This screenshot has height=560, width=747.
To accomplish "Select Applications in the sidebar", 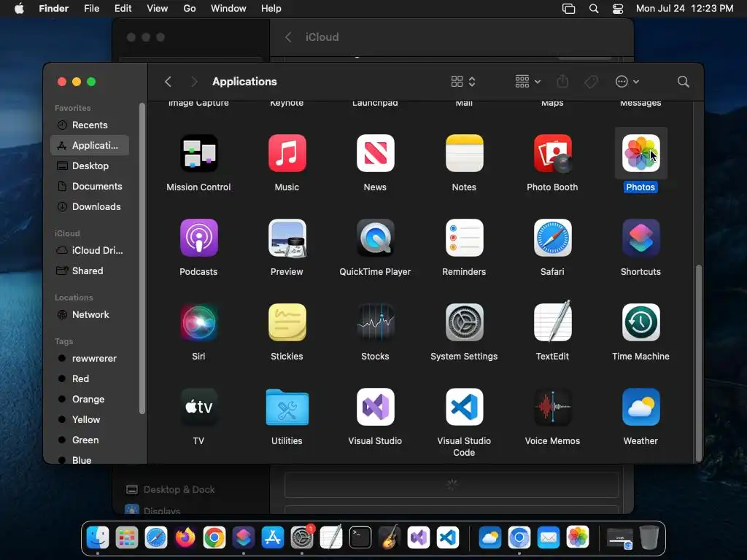I will [x=90, y=145].
